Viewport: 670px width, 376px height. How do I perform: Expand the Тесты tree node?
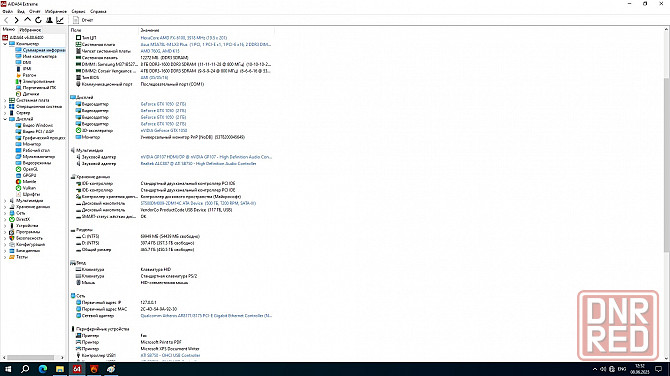(x=5, y=257)
